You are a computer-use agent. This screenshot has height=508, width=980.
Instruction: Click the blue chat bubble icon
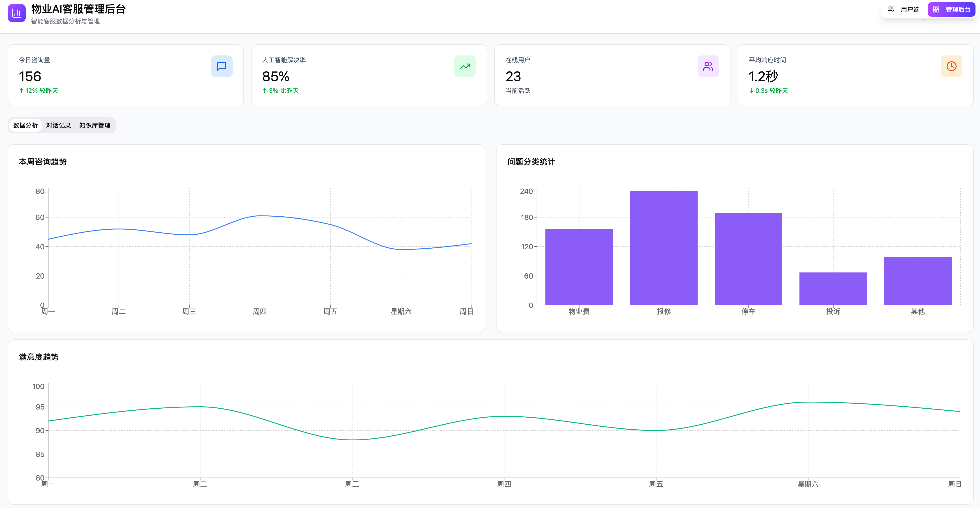[x=221, y=66]
